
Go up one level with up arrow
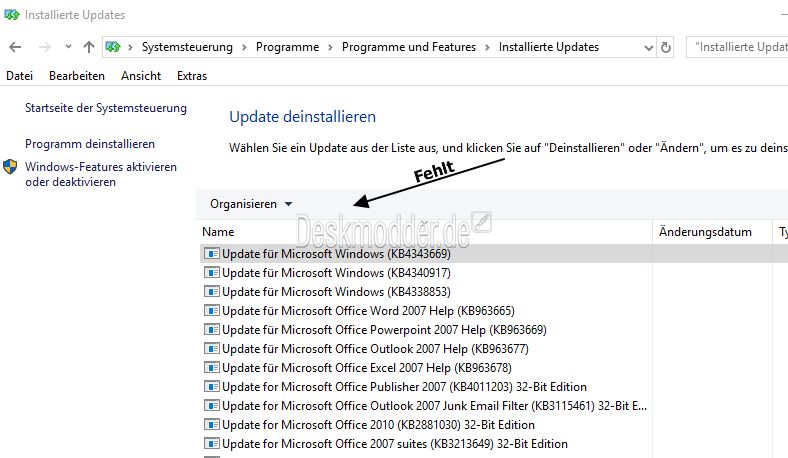click(89, 47)
